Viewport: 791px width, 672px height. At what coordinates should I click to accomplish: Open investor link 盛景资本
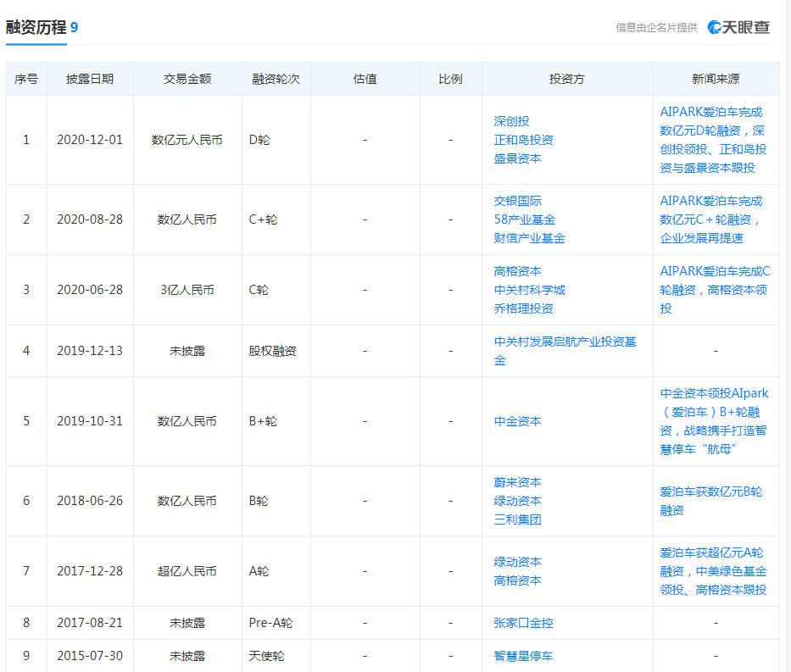click(517, 158)
